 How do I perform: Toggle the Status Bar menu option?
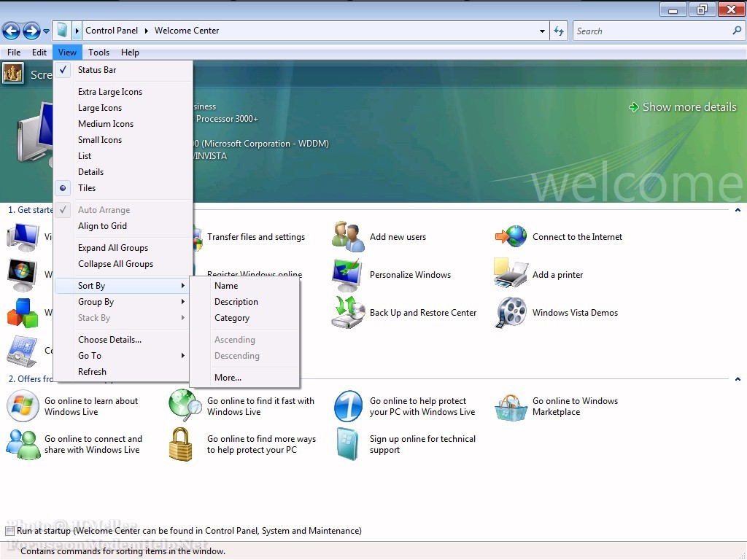tap(123, 70)
